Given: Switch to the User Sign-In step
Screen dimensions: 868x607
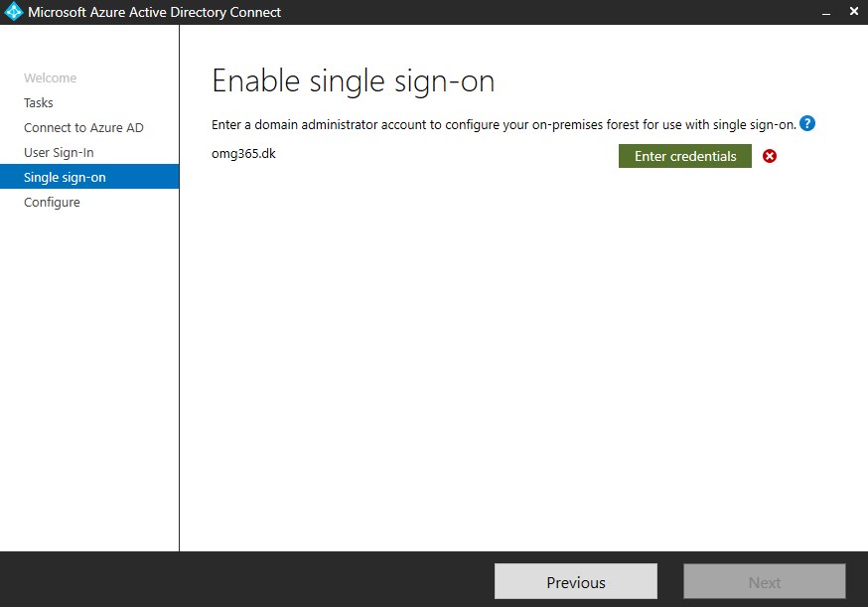Looking at the screenshot, I should tap(59, 152).
